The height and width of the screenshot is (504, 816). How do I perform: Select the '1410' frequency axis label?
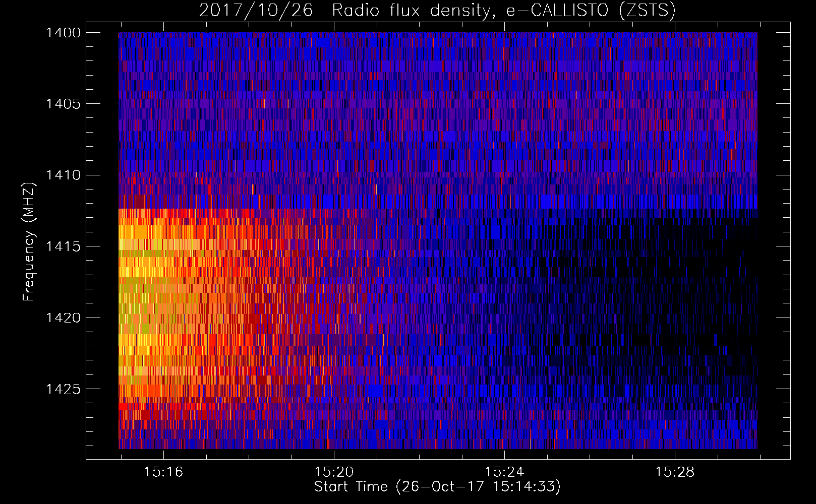click(x=63, y=175)
